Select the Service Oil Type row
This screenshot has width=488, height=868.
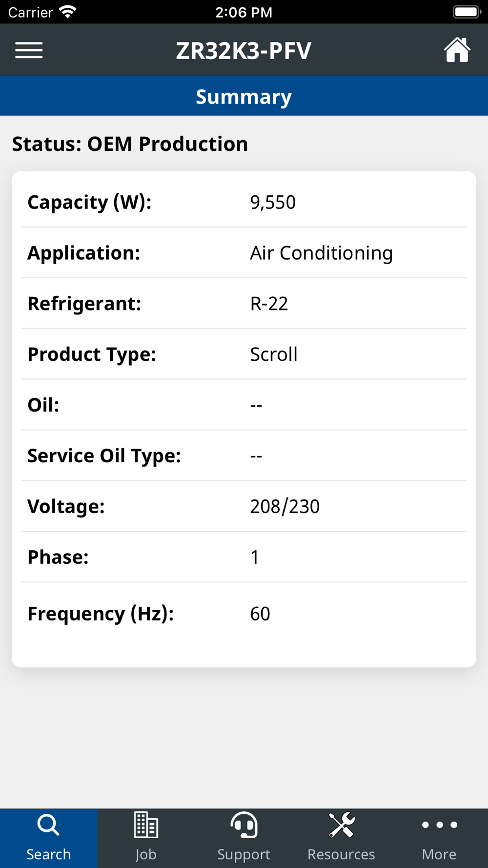(244, 456)
